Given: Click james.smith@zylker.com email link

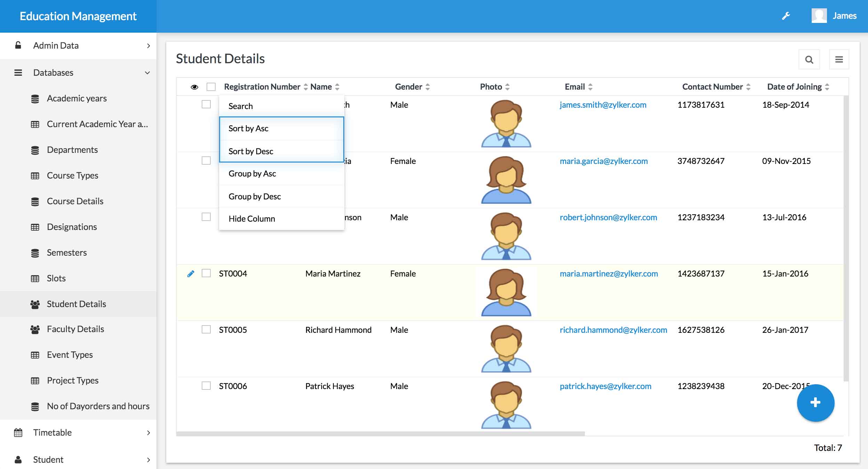Looking at the screenshot, I should 603,105.
